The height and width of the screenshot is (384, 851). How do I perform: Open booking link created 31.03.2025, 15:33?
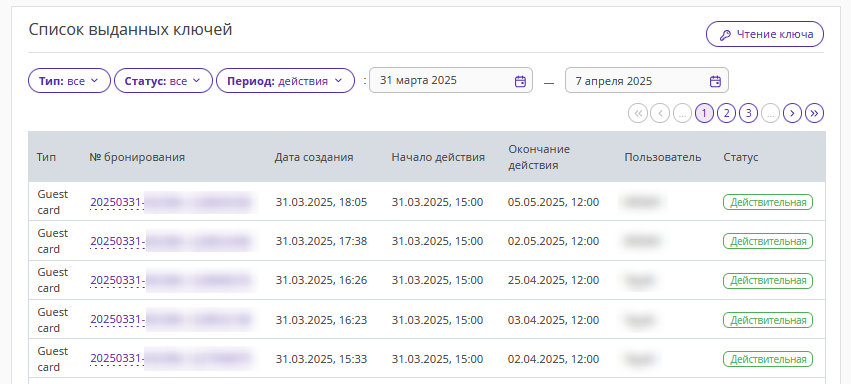point(172,359)
